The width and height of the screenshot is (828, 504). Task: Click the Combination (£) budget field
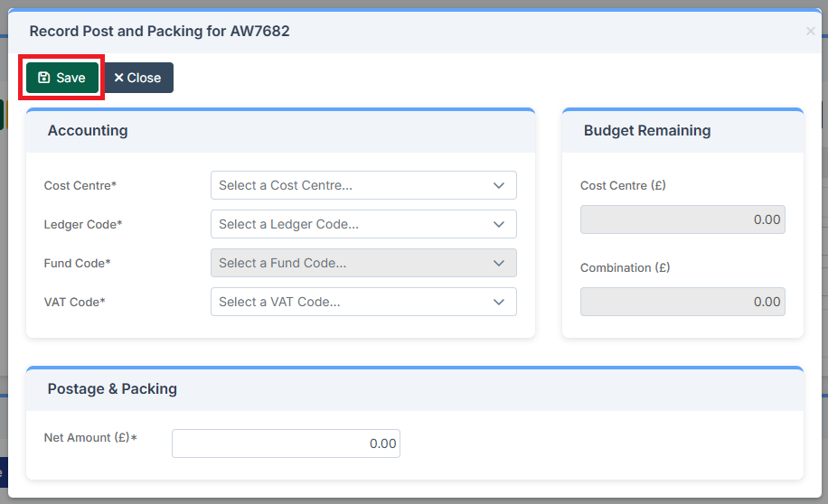click(682, 302)
